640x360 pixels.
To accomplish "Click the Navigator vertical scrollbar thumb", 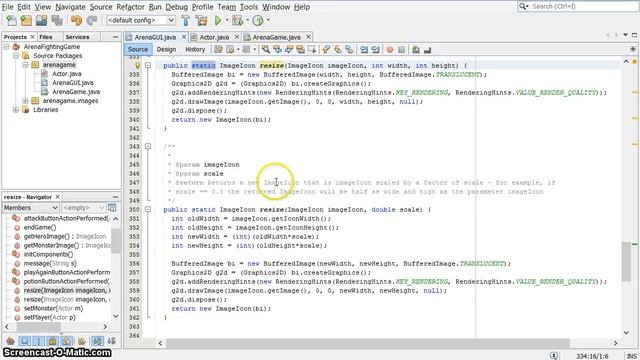I will pyautogui.click(x=116, y=241).
